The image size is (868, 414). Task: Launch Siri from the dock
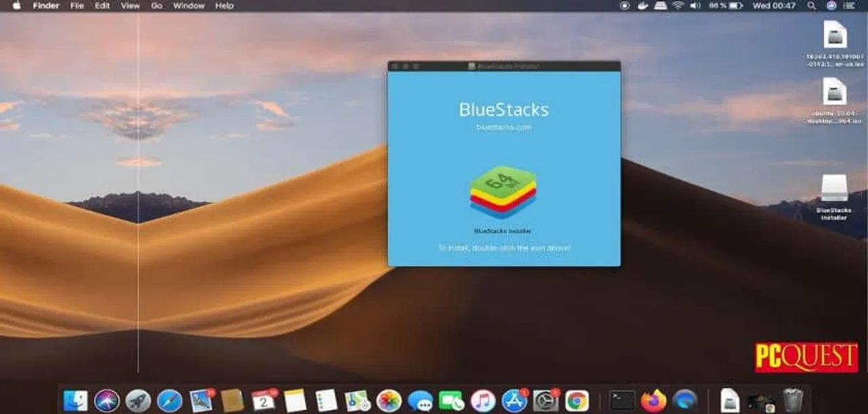click(x=107, y=400)
